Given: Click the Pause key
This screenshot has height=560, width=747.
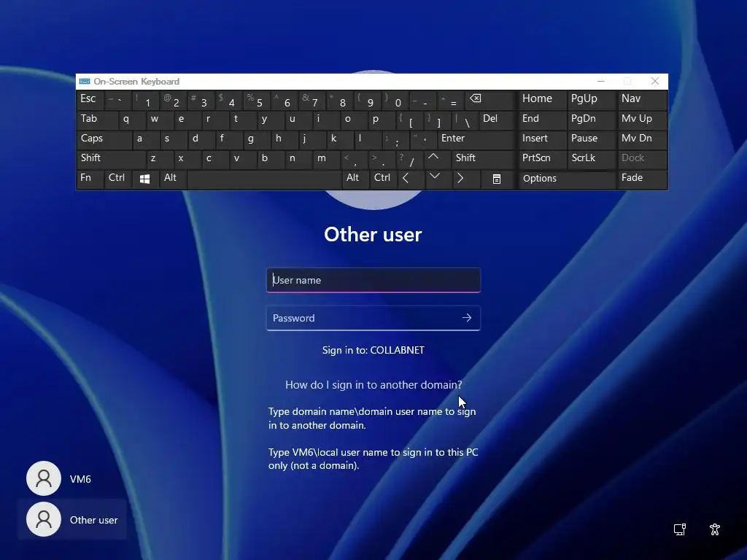Looking at the screenshot, I should point(591,139).
